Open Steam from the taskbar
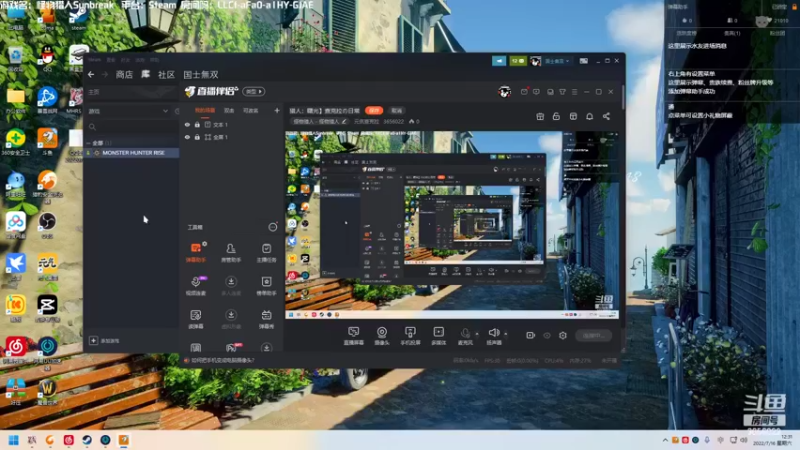Viewport: 800px width, 450px height. 87,440
